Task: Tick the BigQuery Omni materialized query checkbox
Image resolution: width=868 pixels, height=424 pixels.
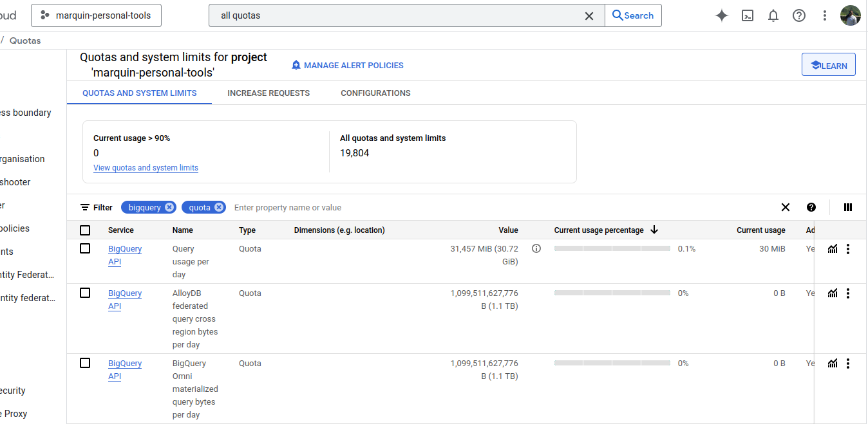Action: pyautogui.click(x=85, y=363)
